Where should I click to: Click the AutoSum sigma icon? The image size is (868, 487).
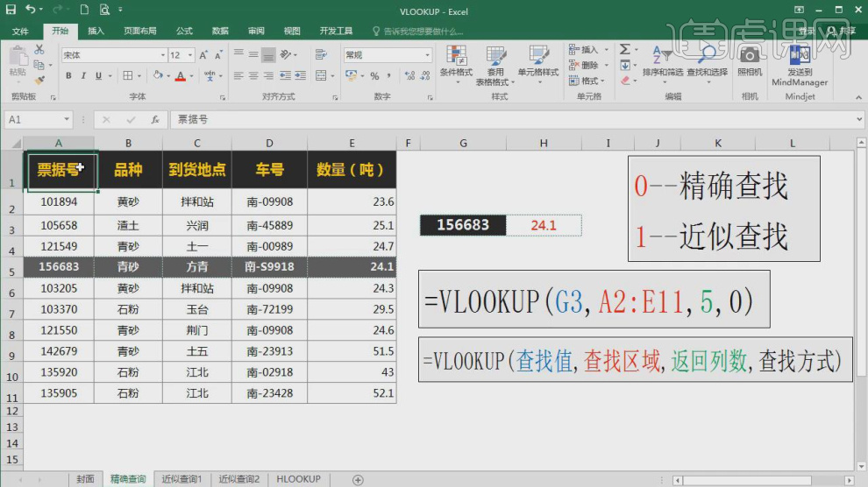point(625,50)
